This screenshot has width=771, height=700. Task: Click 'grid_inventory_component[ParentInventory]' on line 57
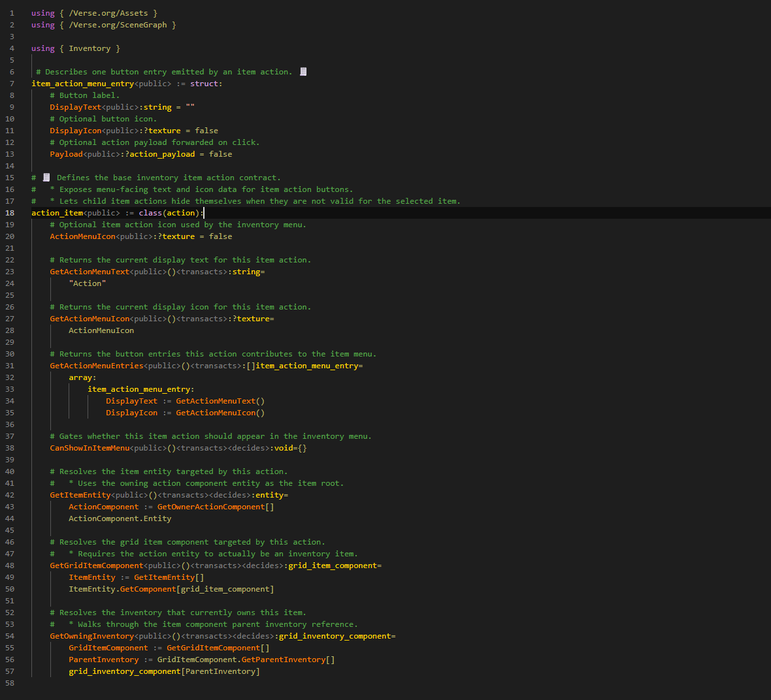[x=164, y=672]
